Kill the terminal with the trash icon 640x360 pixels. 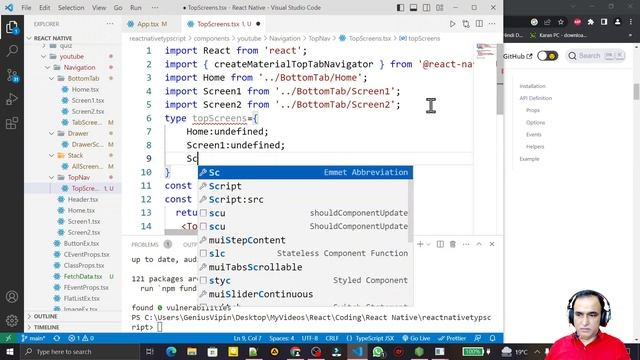pos(453,244)
